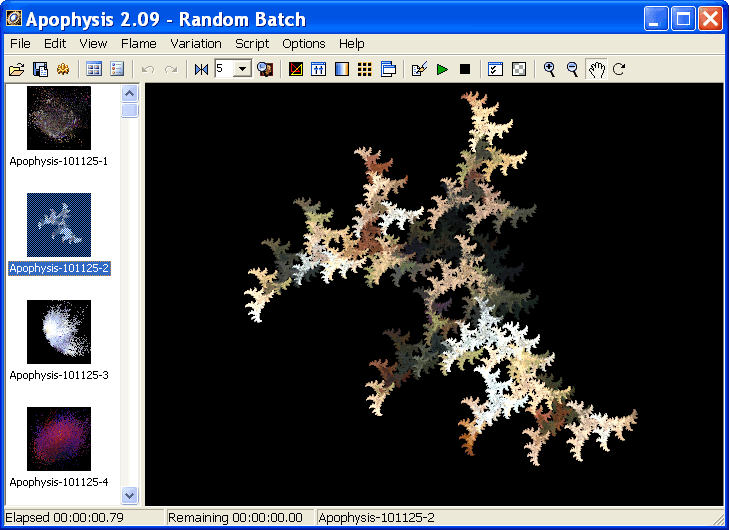Screen dimensions: 729x530
Task: Select the Apophysis-101125-4 thumbnail
Action: (x=59, y=439)
